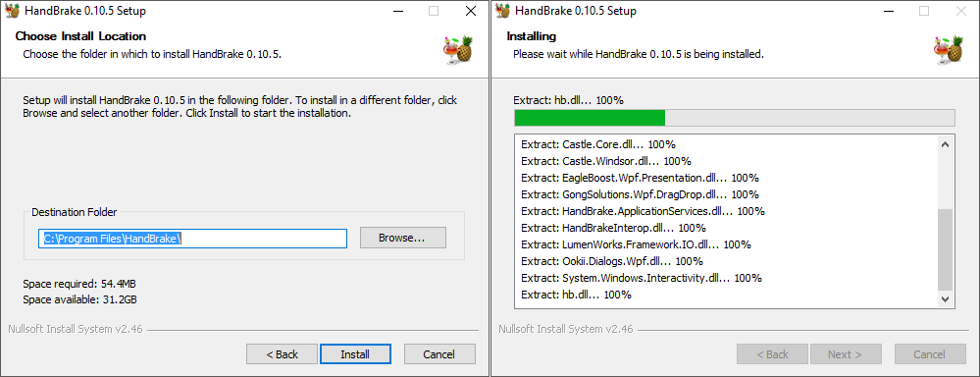Image resolution: width=980 pixels, height=377 pixels.
Task: Go back with the left window's Back button
Action: [282, 353]
